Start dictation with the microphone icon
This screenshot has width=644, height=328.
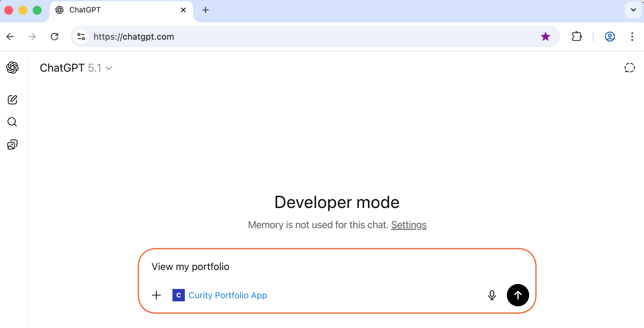pyautogui.click(x=492, y=295)
